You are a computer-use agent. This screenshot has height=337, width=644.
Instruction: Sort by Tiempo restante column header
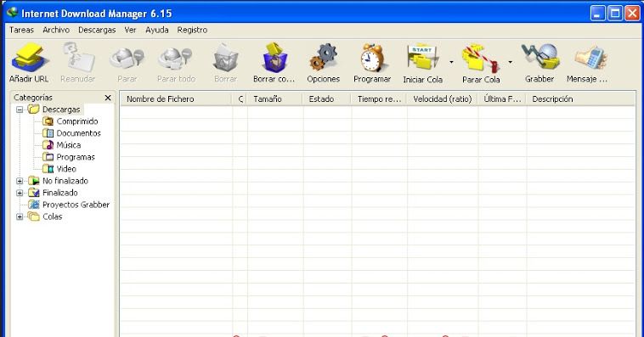point(379,99)
